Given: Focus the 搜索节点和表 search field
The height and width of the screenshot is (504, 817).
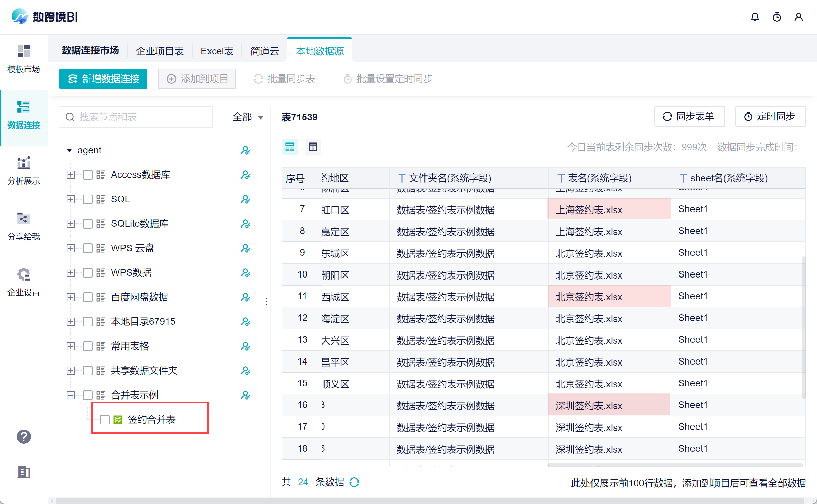Looking at the screenshot, I should pos(136,117).
